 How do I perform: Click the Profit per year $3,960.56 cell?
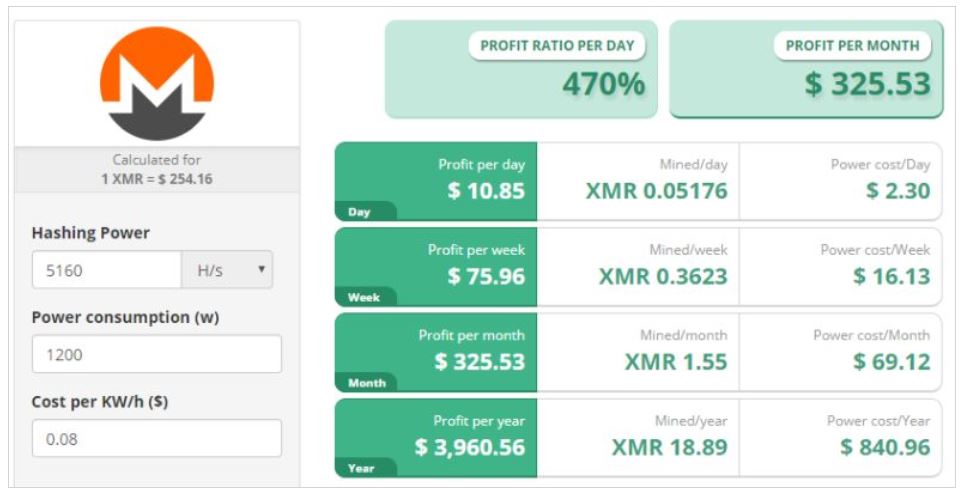click(x=436, y=438)
